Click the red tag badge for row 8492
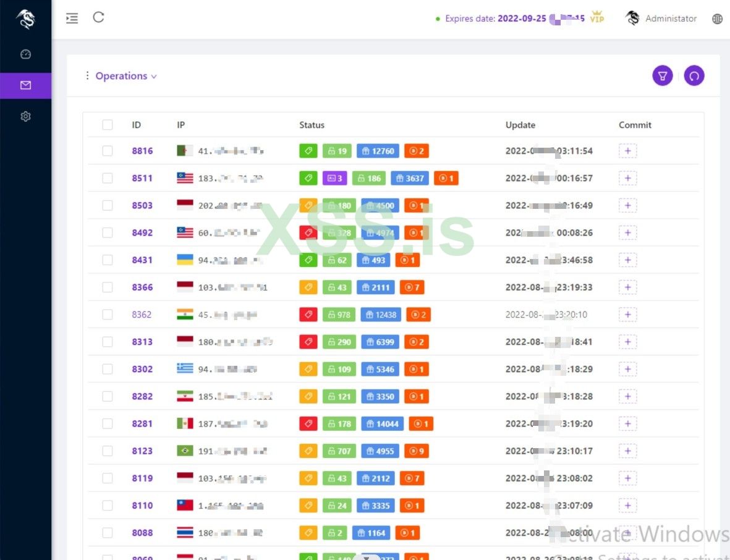This screenshot has width=730, height=560. (308, 233)
